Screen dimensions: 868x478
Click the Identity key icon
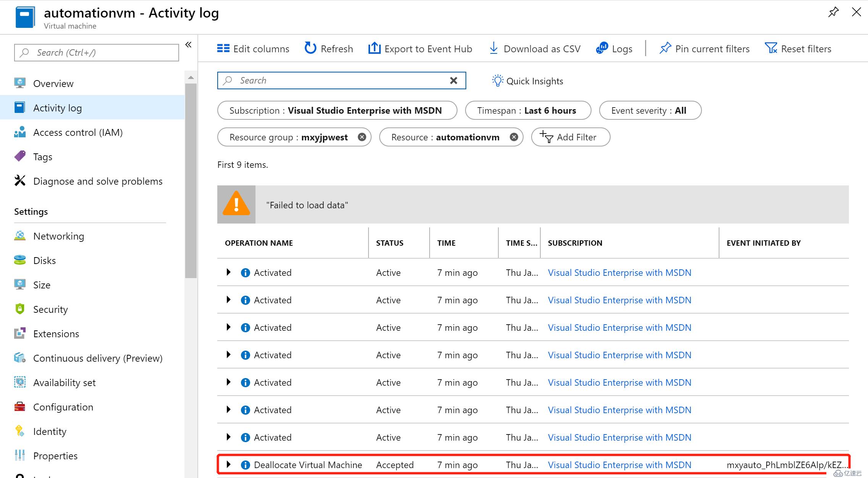coord(20,431)
